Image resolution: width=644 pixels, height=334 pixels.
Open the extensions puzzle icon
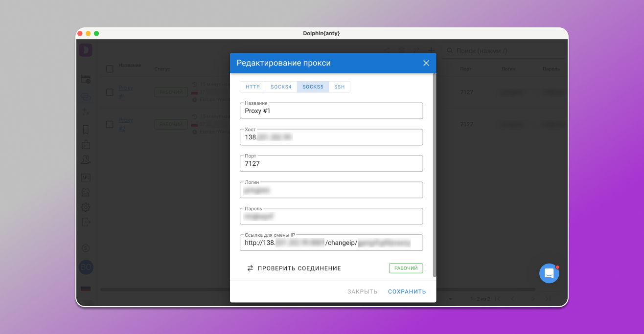(86, 145)
